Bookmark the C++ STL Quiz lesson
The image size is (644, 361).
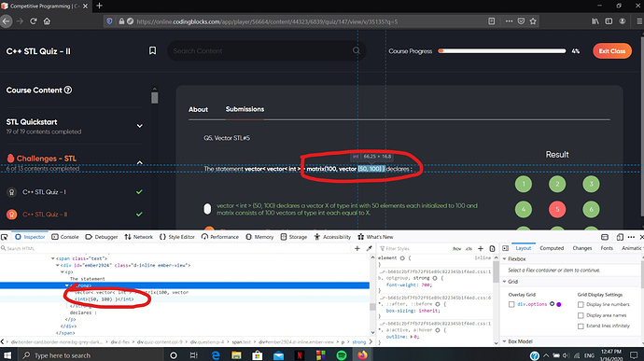[x=152, y=50]
